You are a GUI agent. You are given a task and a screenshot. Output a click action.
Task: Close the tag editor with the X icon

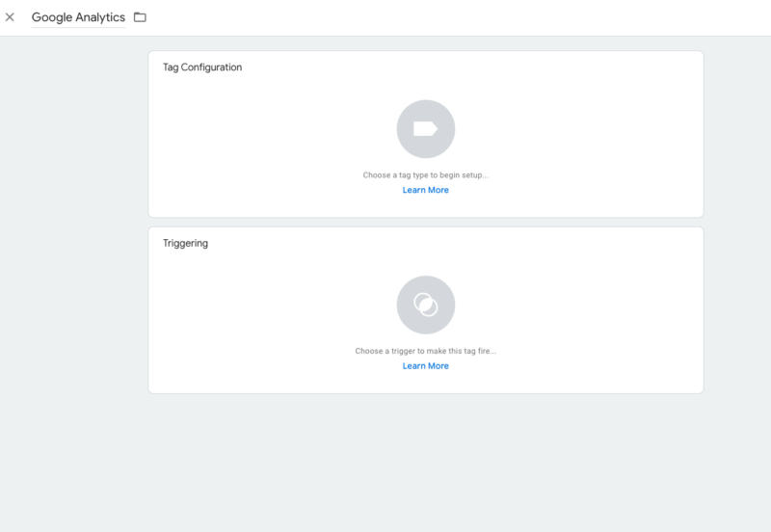coord(10,17)
